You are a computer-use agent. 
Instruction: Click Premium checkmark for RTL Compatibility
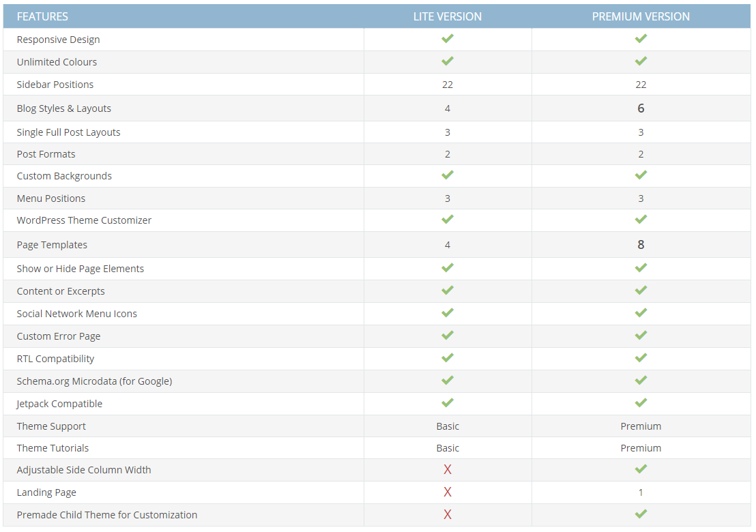[641, 358]
